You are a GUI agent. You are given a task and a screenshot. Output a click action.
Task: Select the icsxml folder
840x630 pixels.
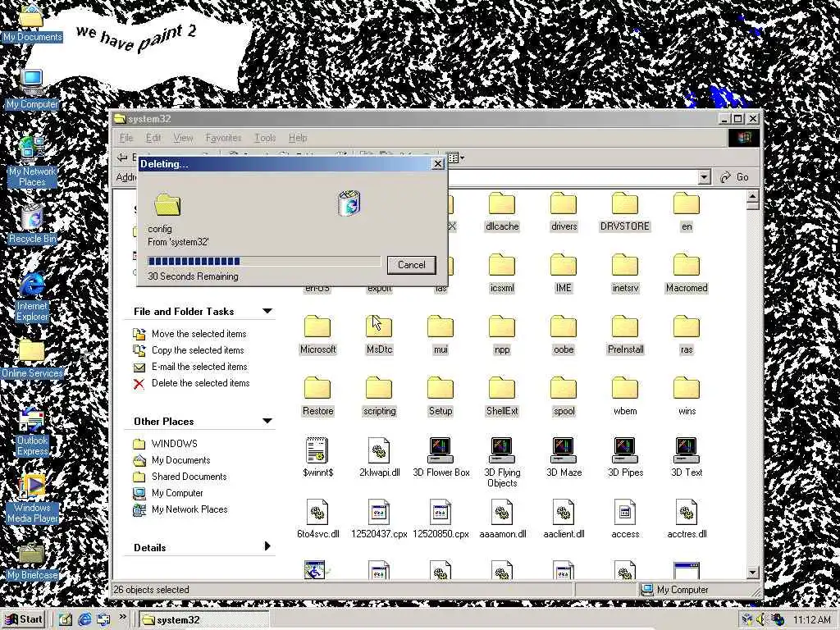point(502,274)
